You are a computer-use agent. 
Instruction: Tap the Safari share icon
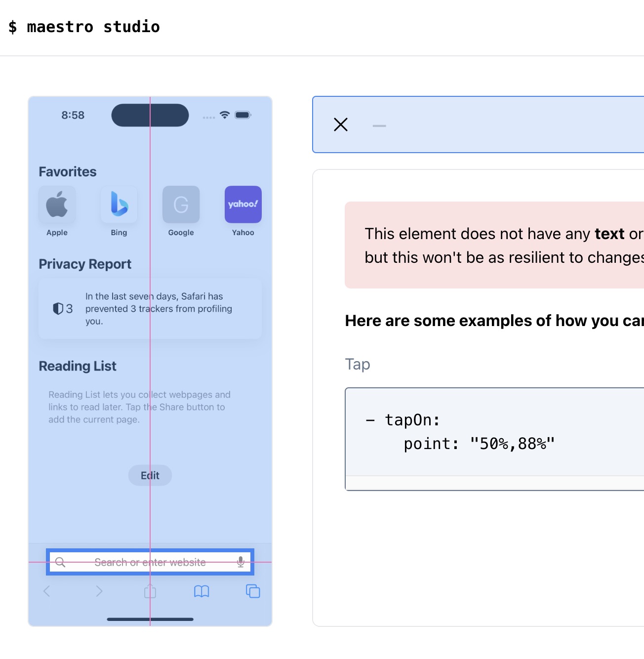pyautogui.click(x=150, y=591)
